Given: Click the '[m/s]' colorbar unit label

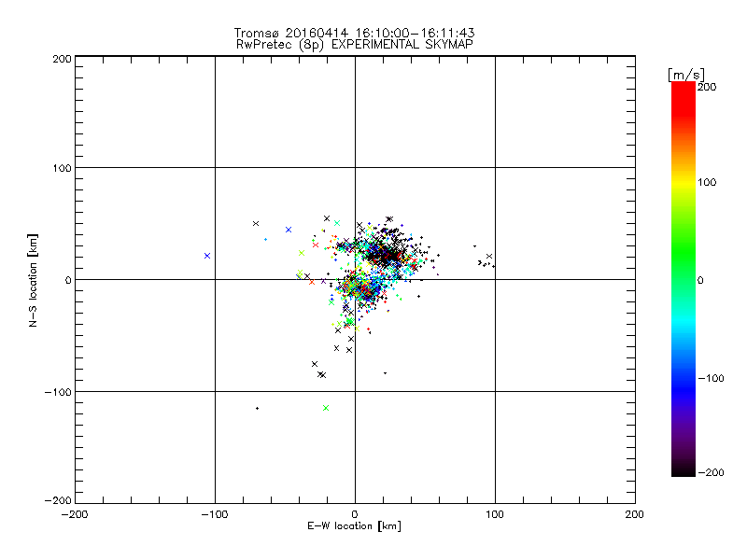Looking at the screenshot, I should pyautogui.click(x=686, y=75).
